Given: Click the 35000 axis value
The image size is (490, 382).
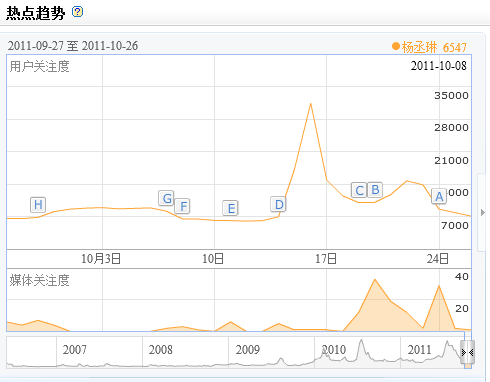Looking at the screenshot, I should click(451, 96).
